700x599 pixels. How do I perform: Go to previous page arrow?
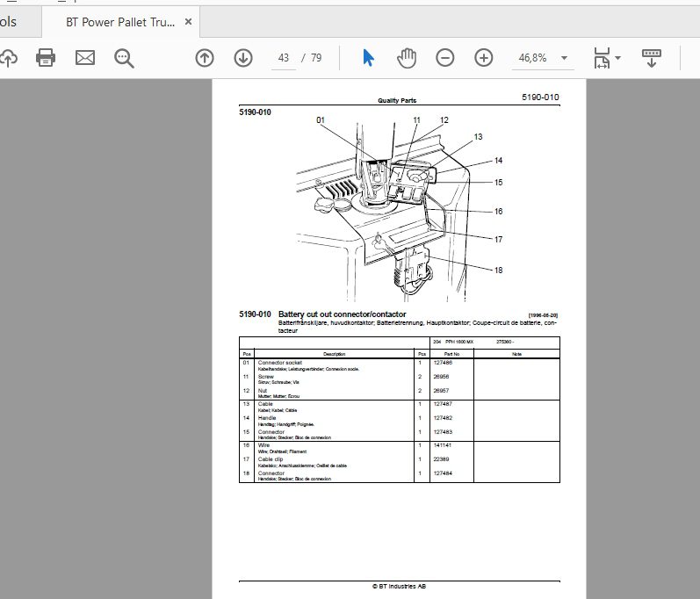pyautogui.click(x=205, y=58)
